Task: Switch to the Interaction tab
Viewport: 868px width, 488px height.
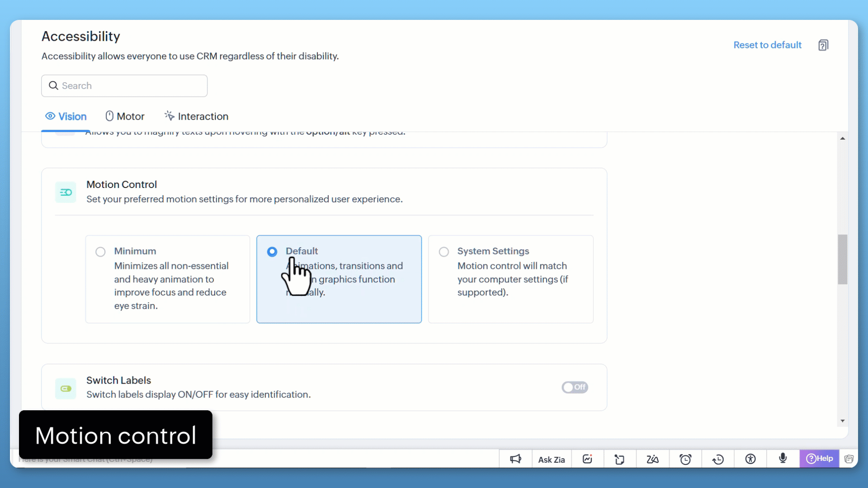Action: tap(196, 116)
